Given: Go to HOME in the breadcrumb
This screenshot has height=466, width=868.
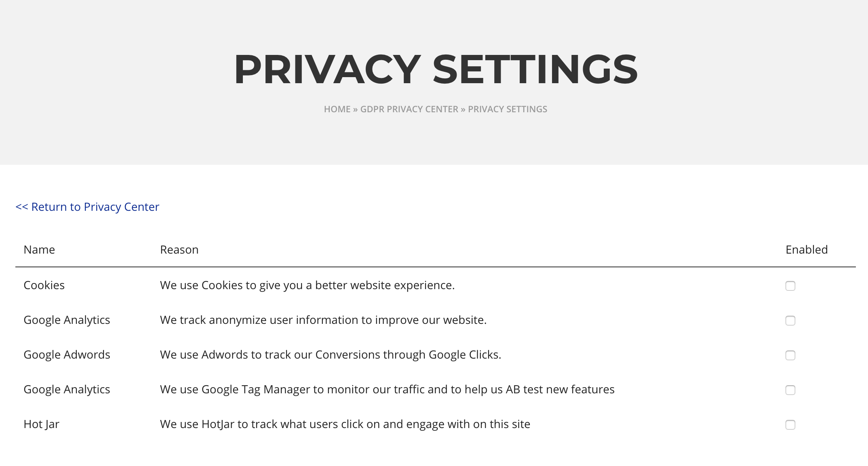Looking at the screenshot, I should coord(337,109).
